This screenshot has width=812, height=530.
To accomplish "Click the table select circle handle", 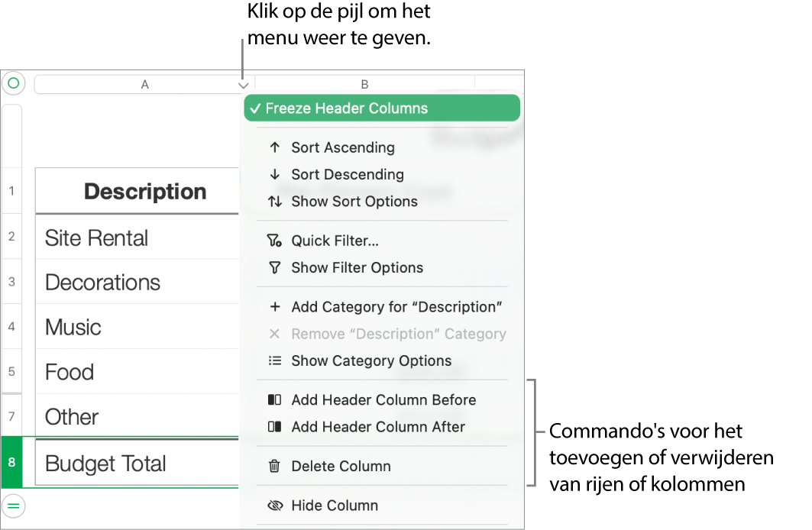I will pyautogui.click(x=14, y=83).
